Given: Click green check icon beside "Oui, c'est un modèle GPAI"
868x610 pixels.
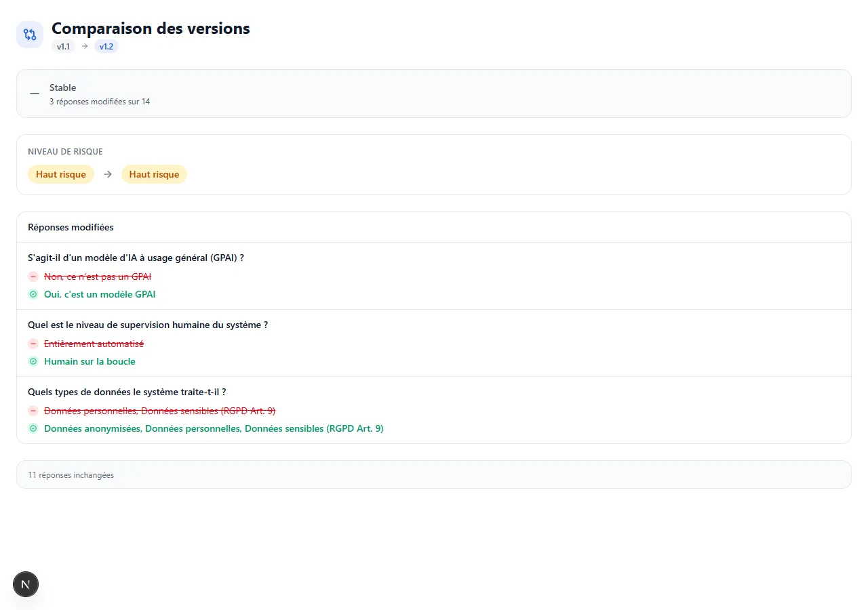Looking at the screenshot, I should pos(33,294).
